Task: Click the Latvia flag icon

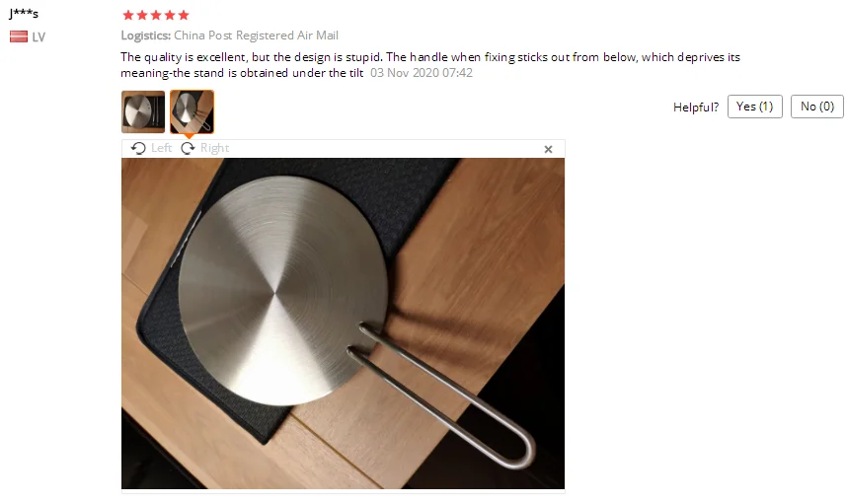Action: click(19, 36)
